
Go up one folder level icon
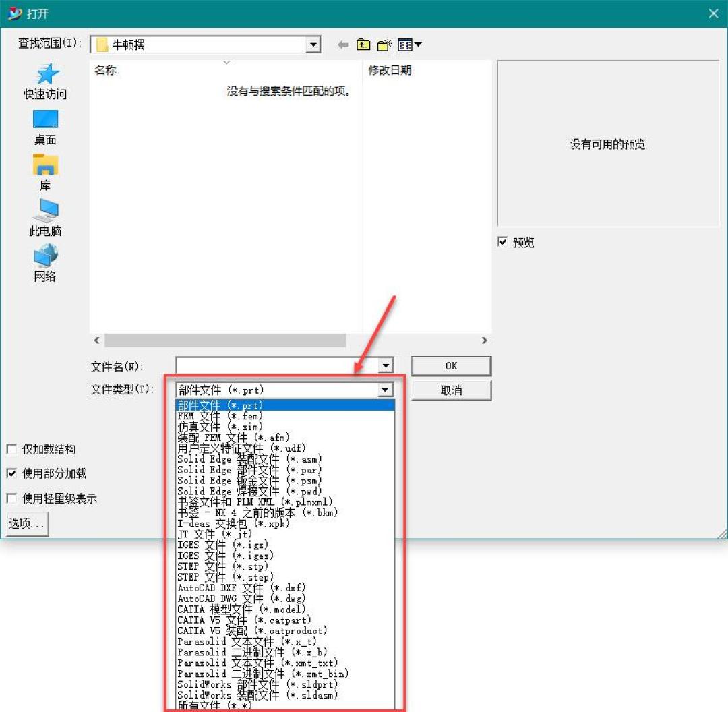click(x=363, y=44)
